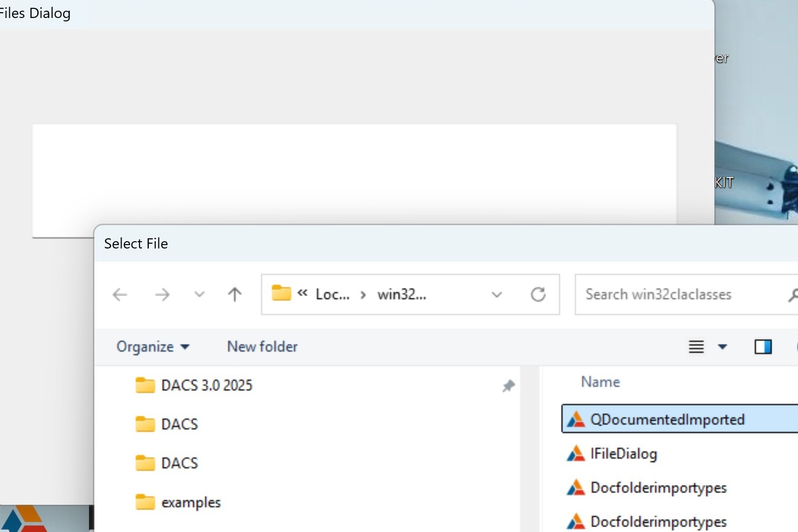
Task: Click the Loc... breadcrumb path segment
Action: point(332,295)
